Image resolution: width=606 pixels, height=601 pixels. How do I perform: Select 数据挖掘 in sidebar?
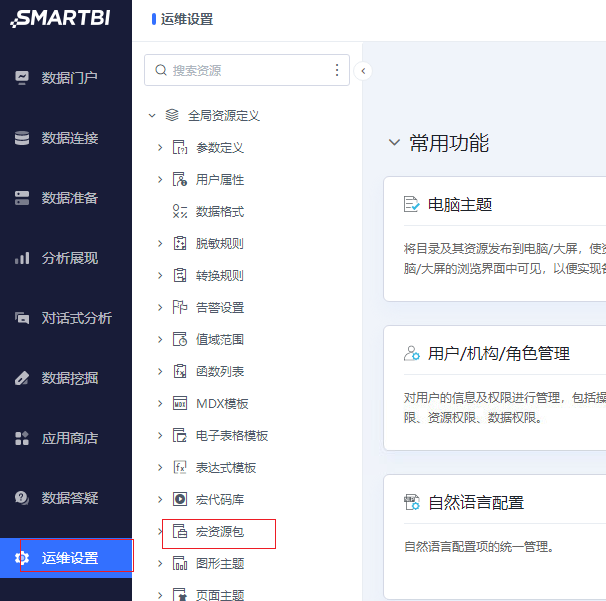click(x=70, y=378)
